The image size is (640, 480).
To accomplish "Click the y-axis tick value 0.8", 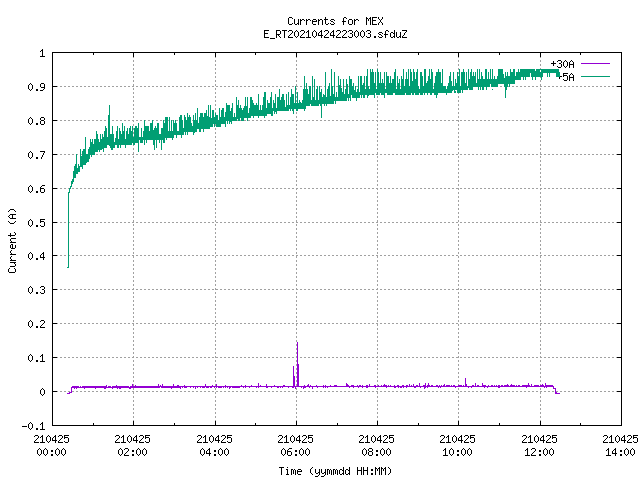I will [37, 121].
